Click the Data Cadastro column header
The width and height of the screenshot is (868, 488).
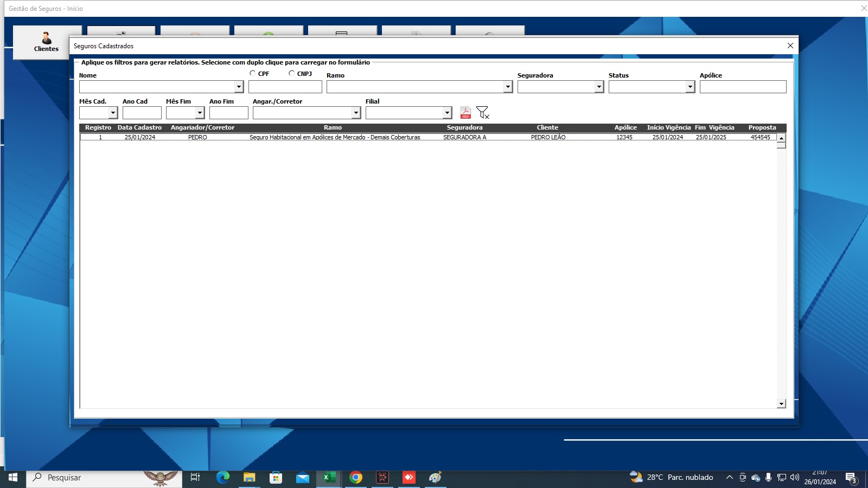click(139, 127)
